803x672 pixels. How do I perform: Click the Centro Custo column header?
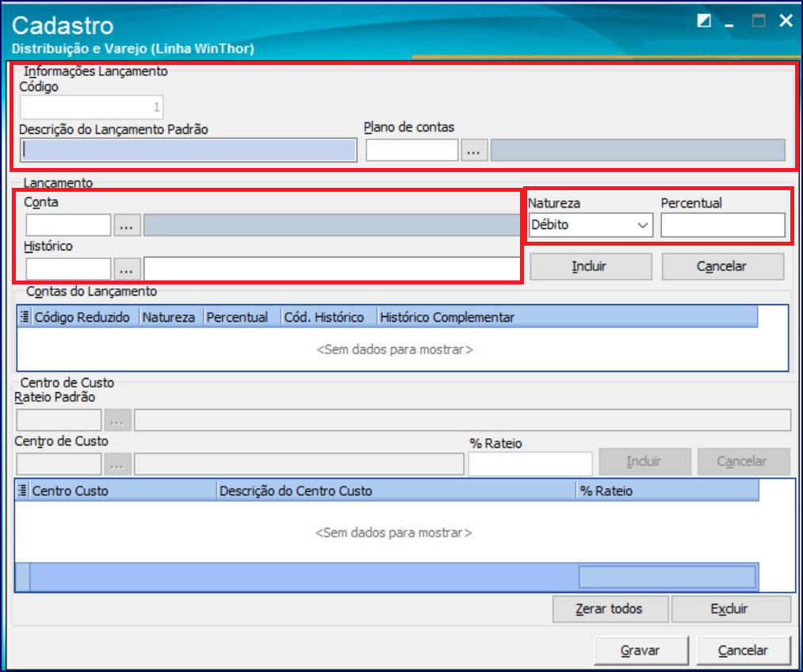[122, 491]
